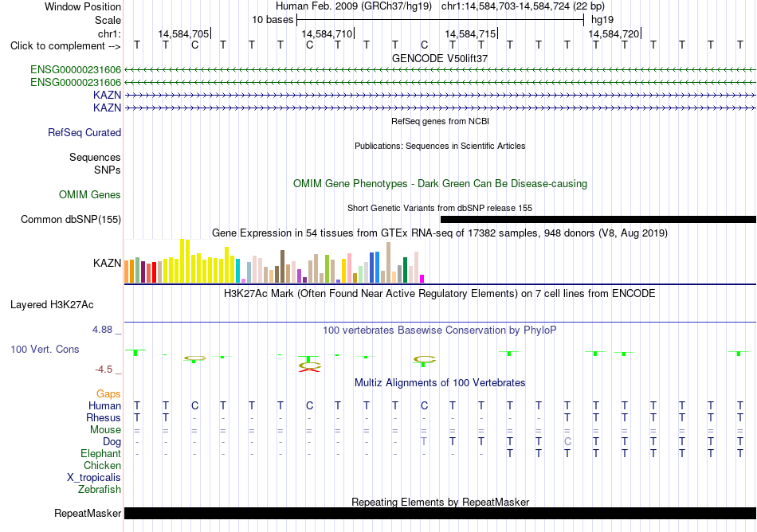Viewport: 757px width, 532px height.
Task: Click the Sequences track label
Action: pyautogui.click(x=95, y=157)
